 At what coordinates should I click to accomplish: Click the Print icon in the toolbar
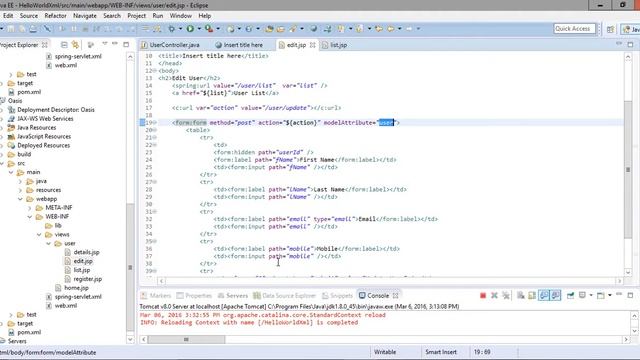pyautogui.click(x=33, y=29)
